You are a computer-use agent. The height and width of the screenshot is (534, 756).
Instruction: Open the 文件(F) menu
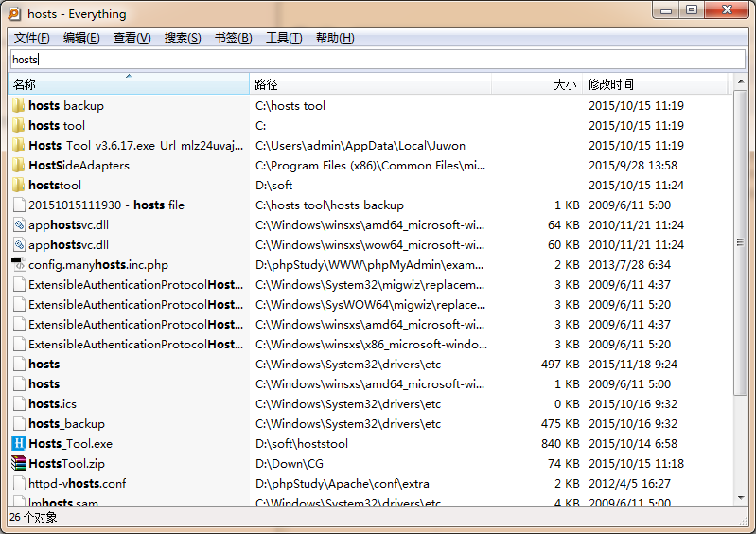click(31, 38)
